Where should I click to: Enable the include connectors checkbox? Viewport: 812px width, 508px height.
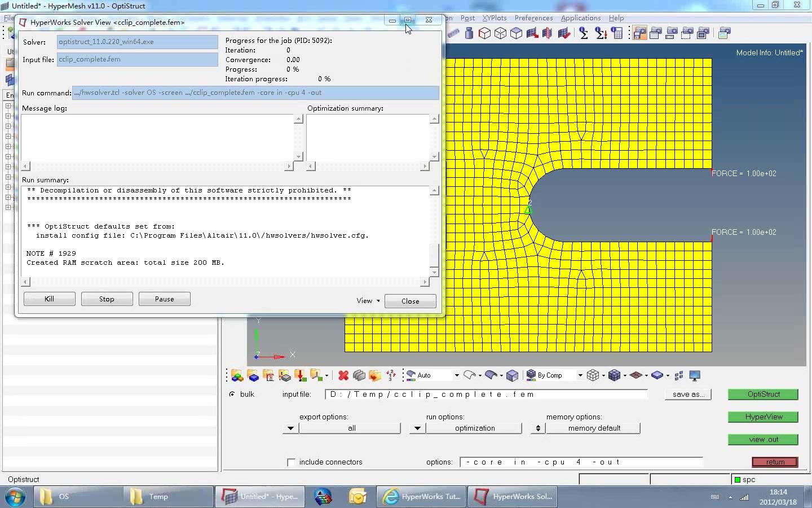tap(291, 462)
